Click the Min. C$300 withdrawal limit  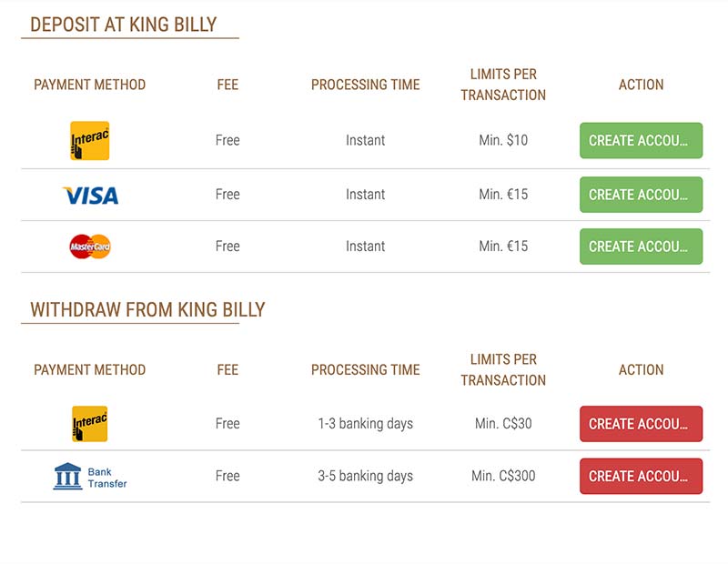point(503,476)
